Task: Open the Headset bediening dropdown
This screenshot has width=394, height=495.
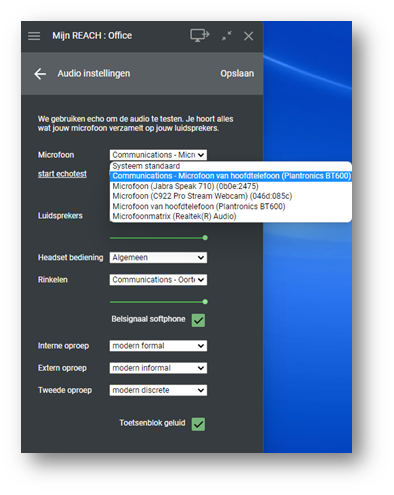Action: [158, 258]
